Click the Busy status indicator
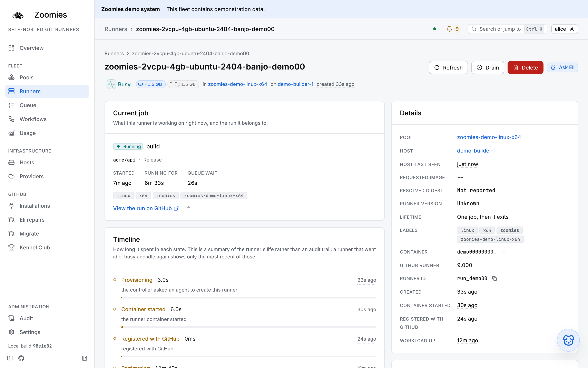Image resolution: width=588 pixels, height=368 pixels. (x=119, y=84)
